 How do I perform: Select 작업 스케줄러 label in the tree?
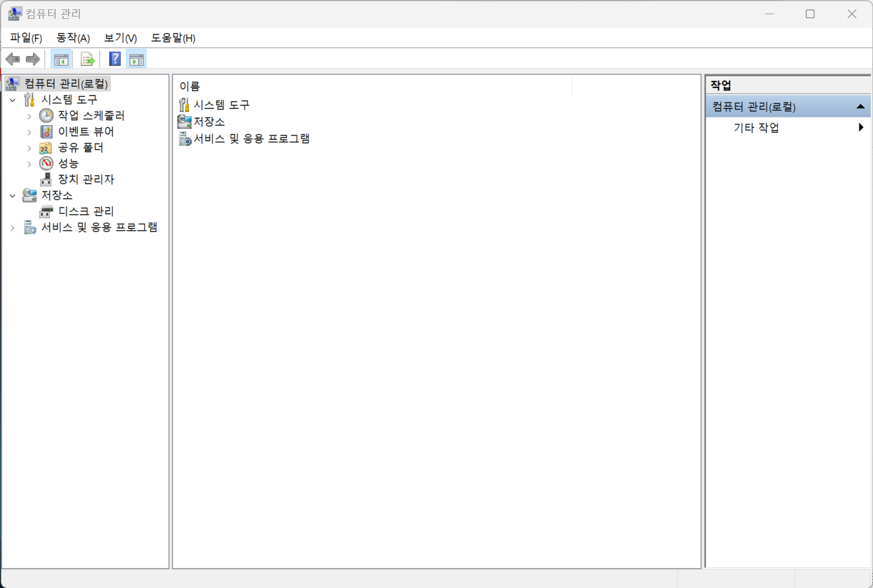coord(91,116)
